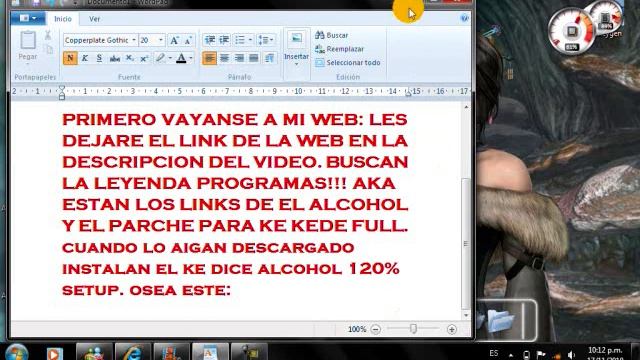
Task: Open Internet Explorer from taskbar
Action: [x=132, y=352]
